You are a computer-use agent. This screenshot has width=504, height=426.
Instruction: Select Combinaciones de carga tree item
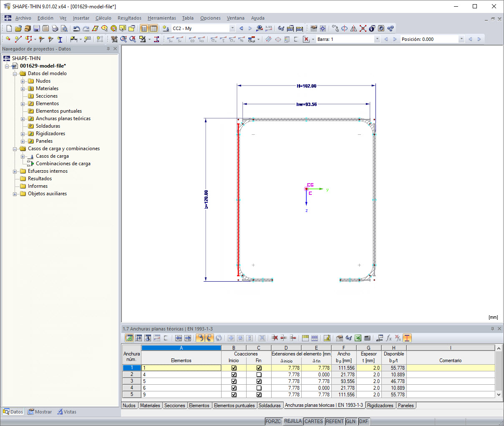tap(63, 164)
